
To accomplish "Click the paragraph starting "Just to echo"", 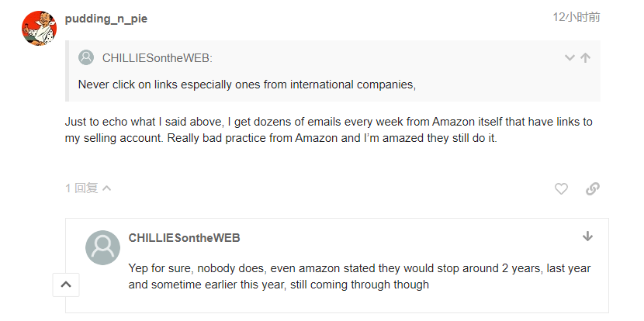I will point(328,129).
